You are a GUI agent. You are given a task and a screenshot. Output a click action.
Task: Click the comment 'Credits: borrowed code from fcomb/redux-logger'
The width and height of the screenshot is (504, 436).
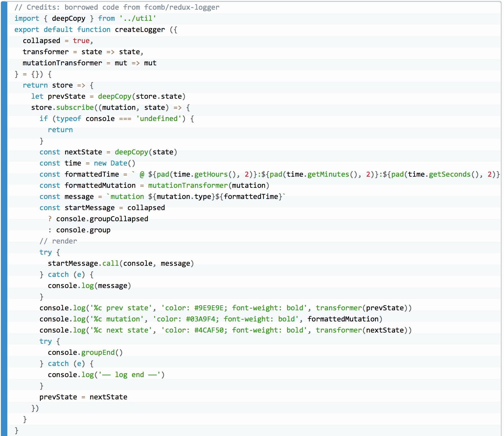[117, 7]
